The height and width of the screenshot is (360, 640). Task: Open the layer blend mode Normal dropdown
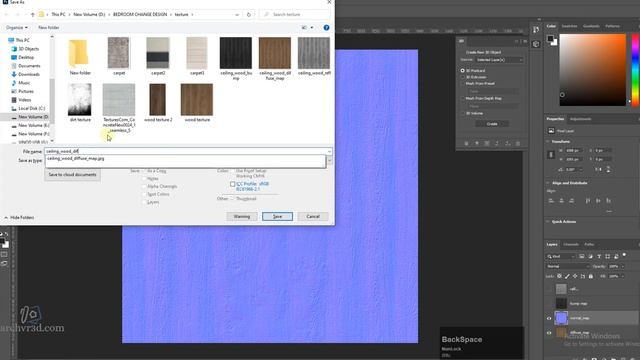[567, 266]
